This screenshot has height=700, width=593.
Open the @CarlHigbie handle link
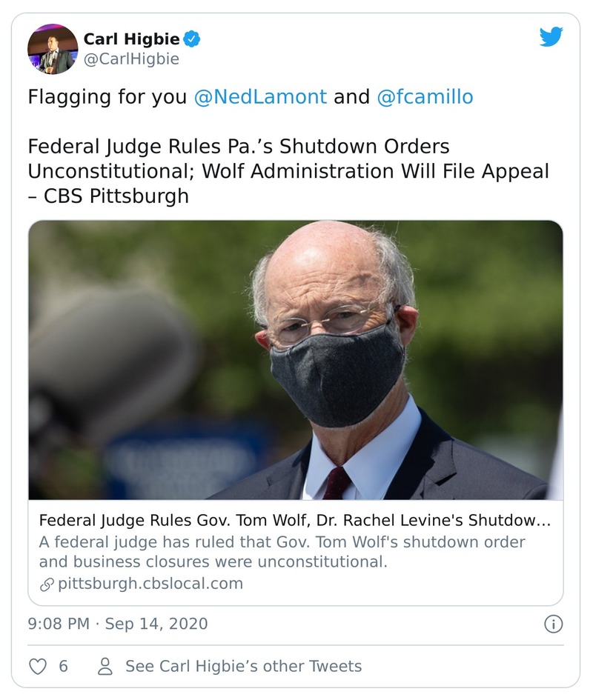coord(131,59)
